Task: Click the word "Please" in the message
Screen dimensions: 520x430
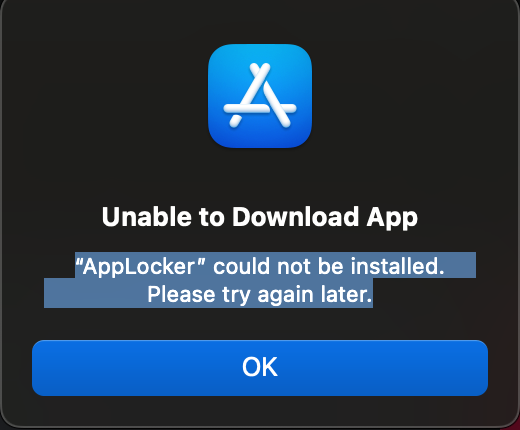Action: click(181, 294)
